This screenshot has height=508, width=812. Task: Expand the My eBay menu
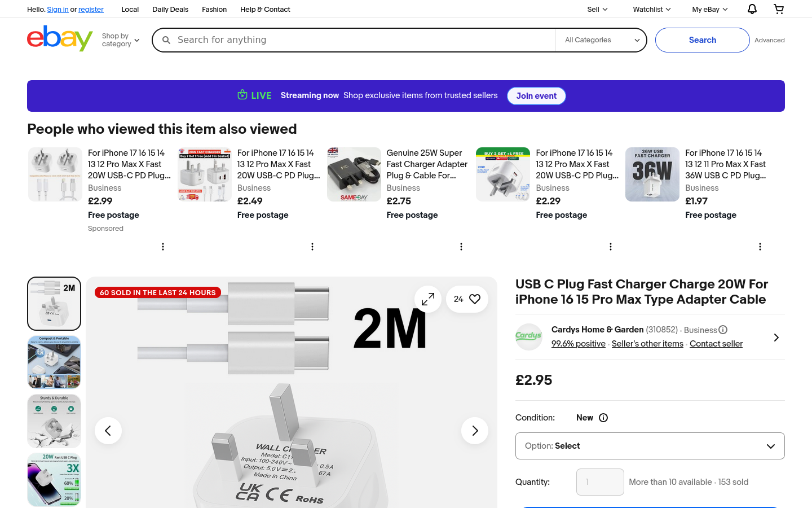709,9
